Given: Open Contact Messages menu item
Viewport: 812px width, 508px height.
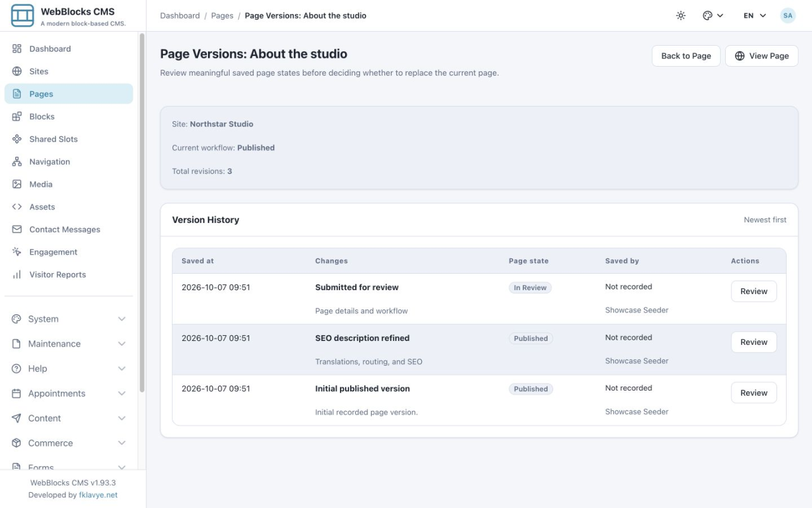Looking at the screenshot, I should pos(69,229).
